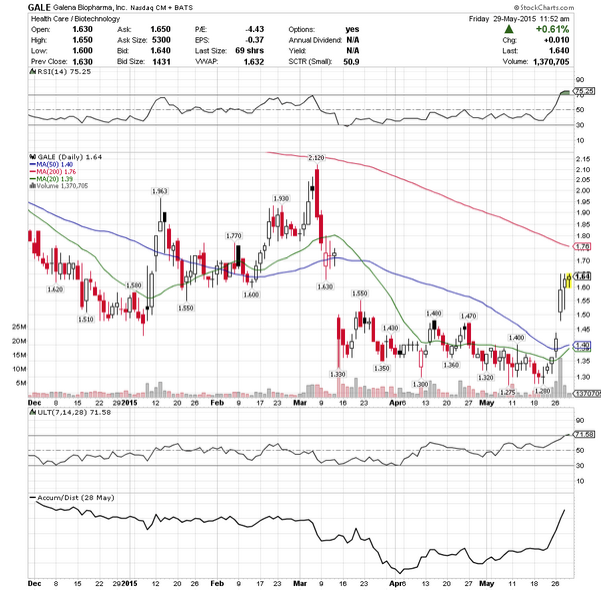Click the 1.580 price label
This screenshot has height=590, width=601.
(134, 285)
